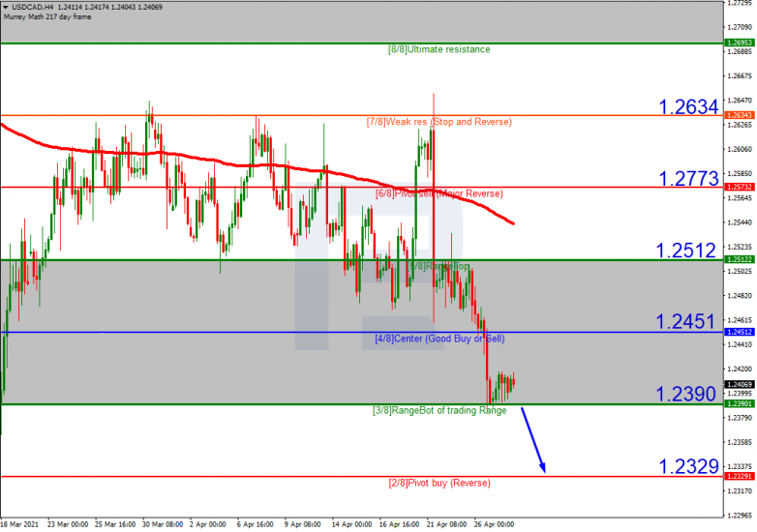
Task: Select the 26 Apr 00:00 time label
Action: coord(494,524)
